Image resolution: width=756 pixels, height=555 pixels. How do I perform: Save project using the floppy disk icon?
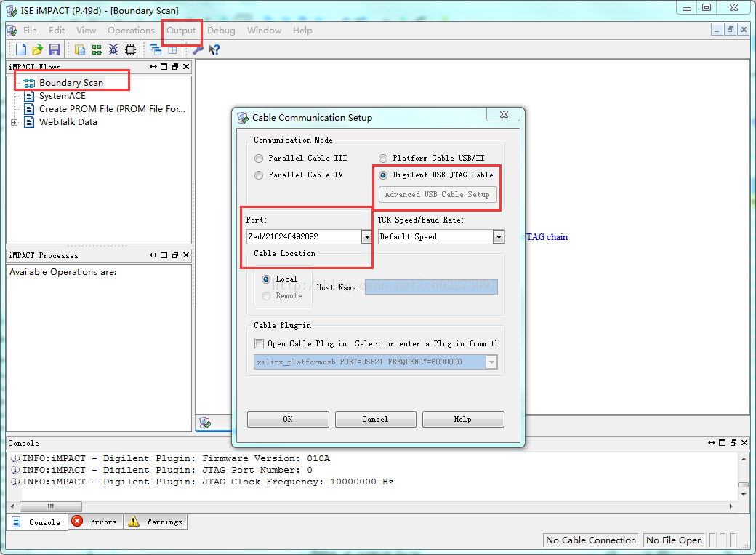point(55,49)
